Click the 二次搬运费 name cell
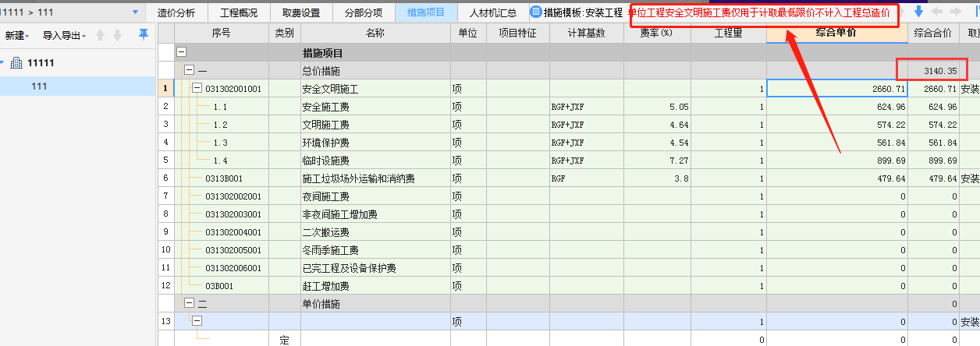980x346 pixels. pos(375,232)
